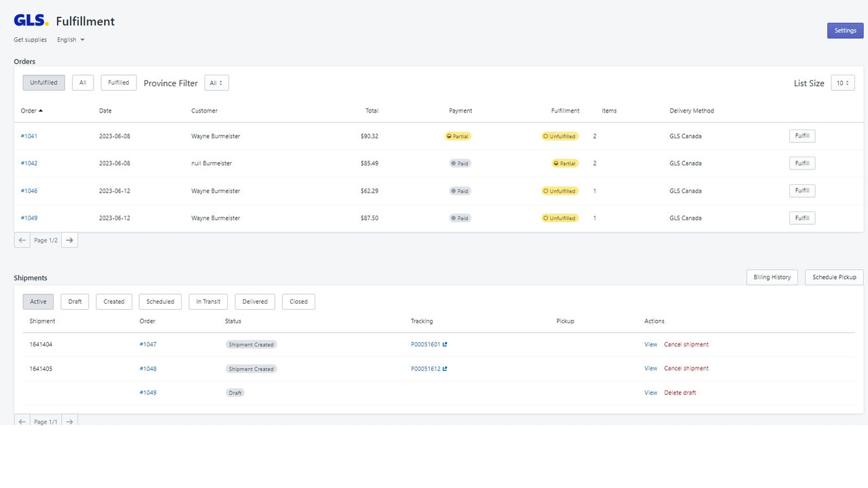View Billing History

772,277
